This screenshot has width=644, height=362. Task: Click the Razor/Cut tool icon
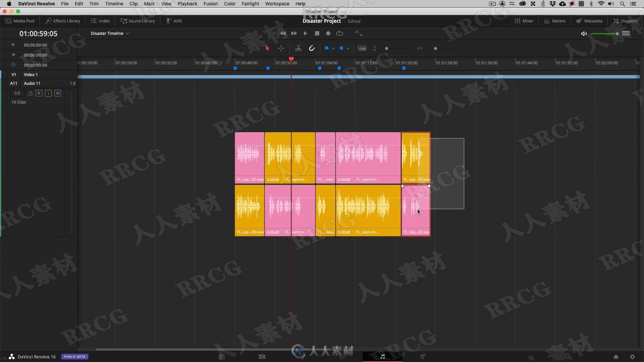299,48
